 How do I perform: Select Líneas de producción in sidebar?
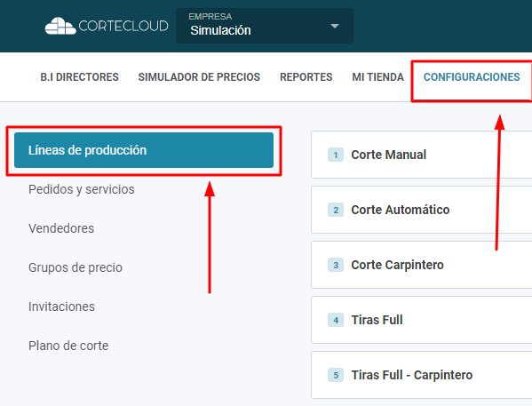coord(144,150)
